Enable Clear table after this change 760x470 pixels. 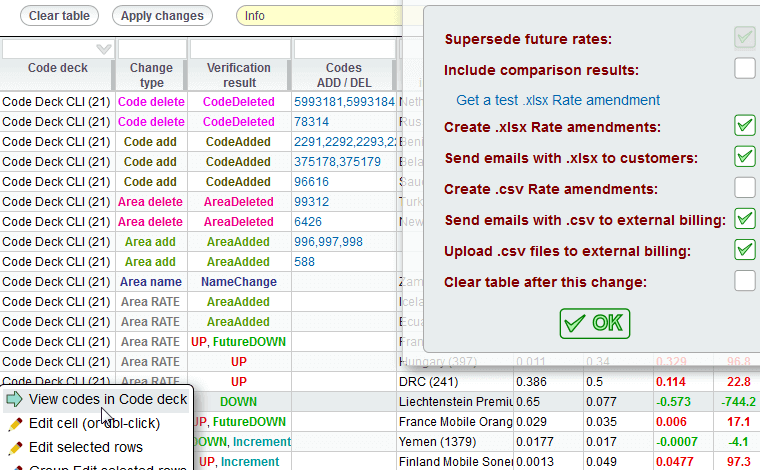tap(744, 281)
